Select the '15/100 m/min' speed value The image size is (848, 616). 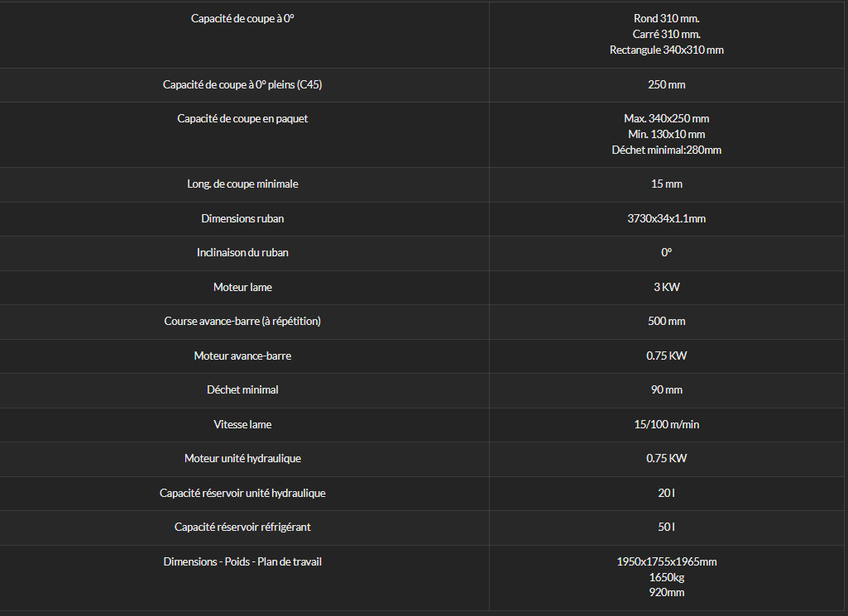(666, 424)
